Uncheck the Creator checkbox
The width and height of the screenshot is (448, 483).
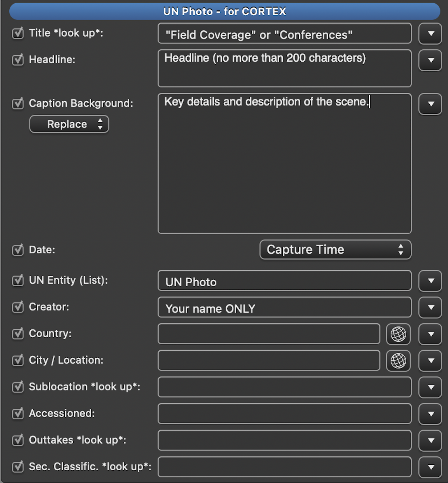(18, 307)
